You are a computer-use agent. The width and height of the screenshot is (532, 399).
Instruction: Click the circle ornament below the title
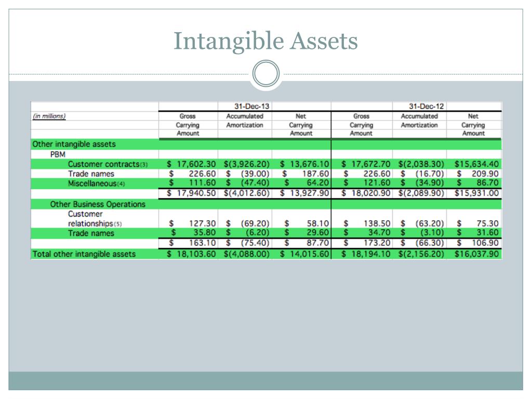266,74
